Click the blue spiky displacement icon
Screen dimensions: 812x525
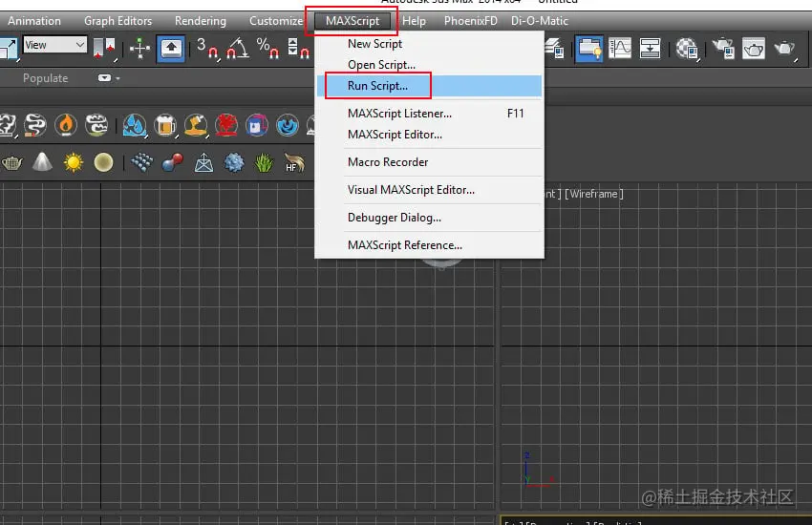pyautogui.click(x=234, y=162)
